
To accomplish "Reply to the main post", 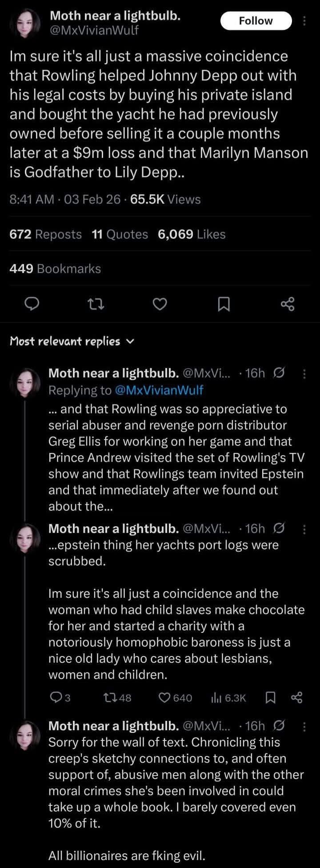I will click(x=32, y=304).
